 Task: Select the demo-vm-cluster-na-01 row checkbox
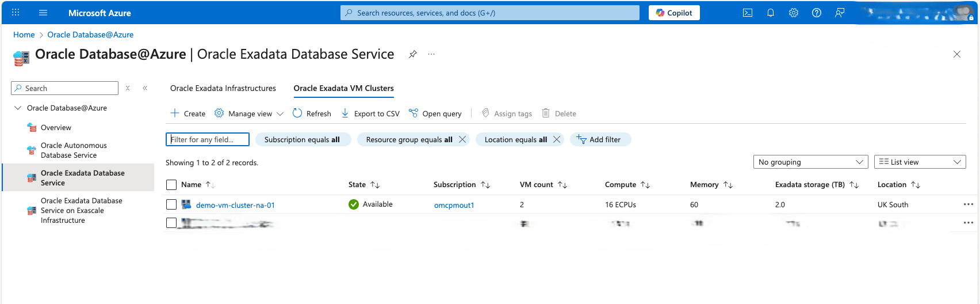(171, 204)
